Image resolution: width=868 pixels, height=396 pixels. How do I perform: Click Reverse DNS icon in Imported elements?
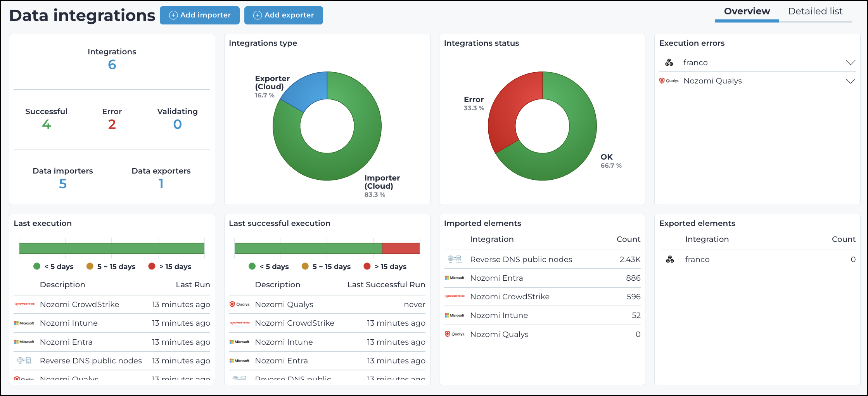[455, 259]
